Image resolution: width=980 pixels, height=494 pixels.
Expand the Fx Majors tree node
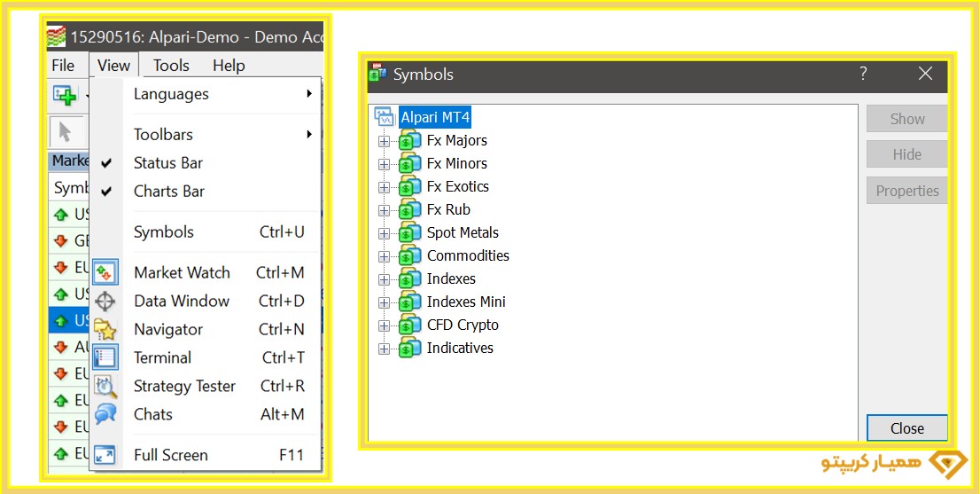coord(384,142)
